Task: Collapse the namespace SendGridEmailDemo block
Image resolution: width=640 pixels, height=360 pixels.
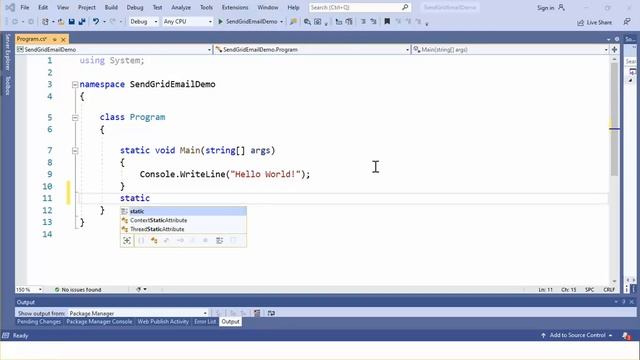Action: pos(75,84)
